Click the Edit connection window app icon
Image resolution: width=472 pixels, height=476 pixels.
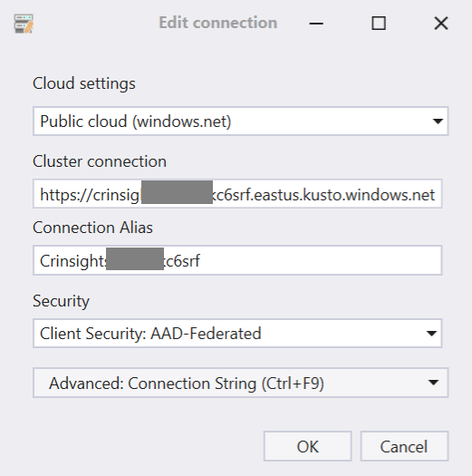pos(24,24)
